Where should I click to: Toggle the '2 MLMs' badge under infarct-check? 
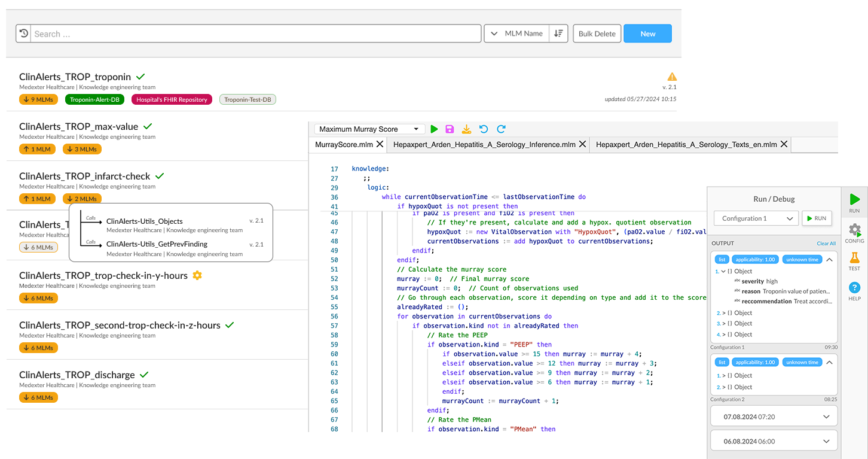tap(82, 199)
